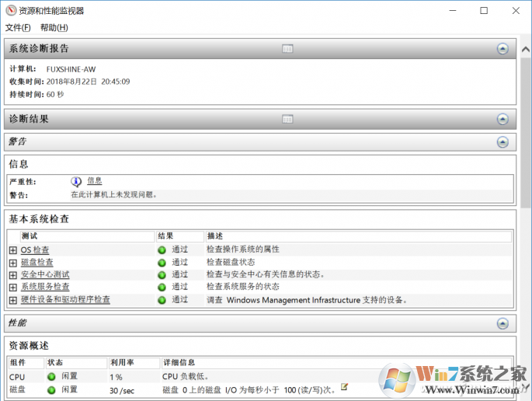
Task: Click the 测试 column header
Action: (30, 235)
